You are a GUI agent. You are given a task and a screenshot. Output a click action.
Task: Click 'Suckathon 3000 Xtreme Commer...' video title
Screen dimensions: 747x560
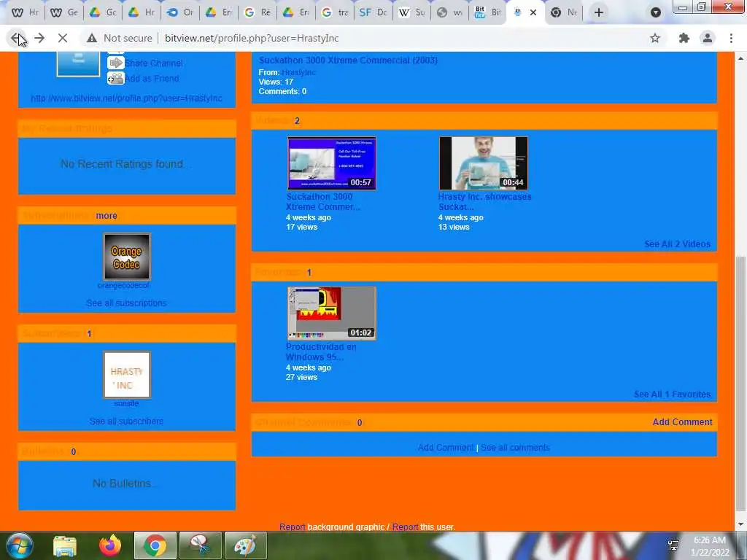click(x=323, y=201)
